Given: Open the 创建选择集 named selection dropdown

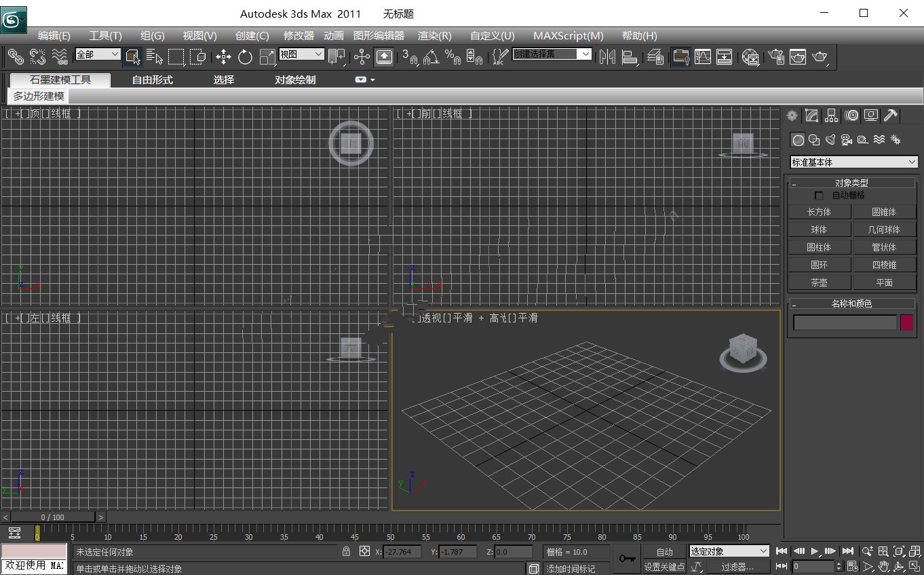Looking at the screenshot, I should (x=552, y=54).
